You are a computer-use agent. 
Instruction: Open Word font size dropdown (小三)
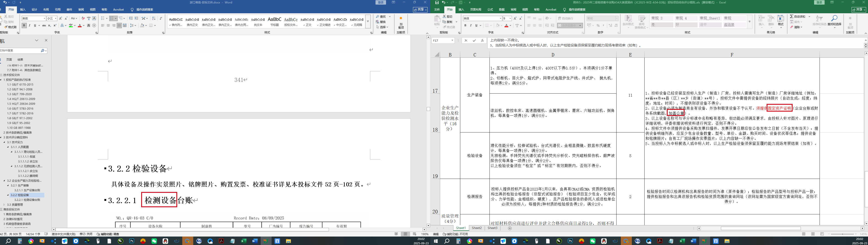[x=56, y=18]
